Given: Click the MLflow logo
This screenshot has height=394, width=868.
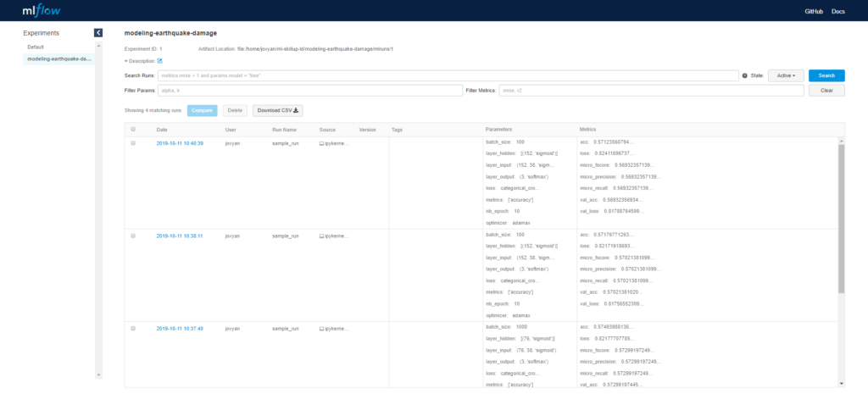Looking at the screenshot, I should click(42, 10).
